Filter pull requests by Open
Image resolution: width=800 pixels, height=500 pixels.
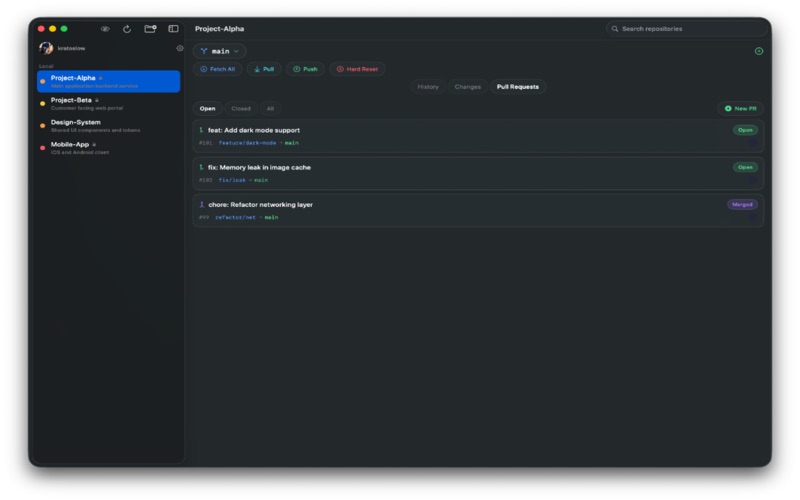(x=208, y=109)
